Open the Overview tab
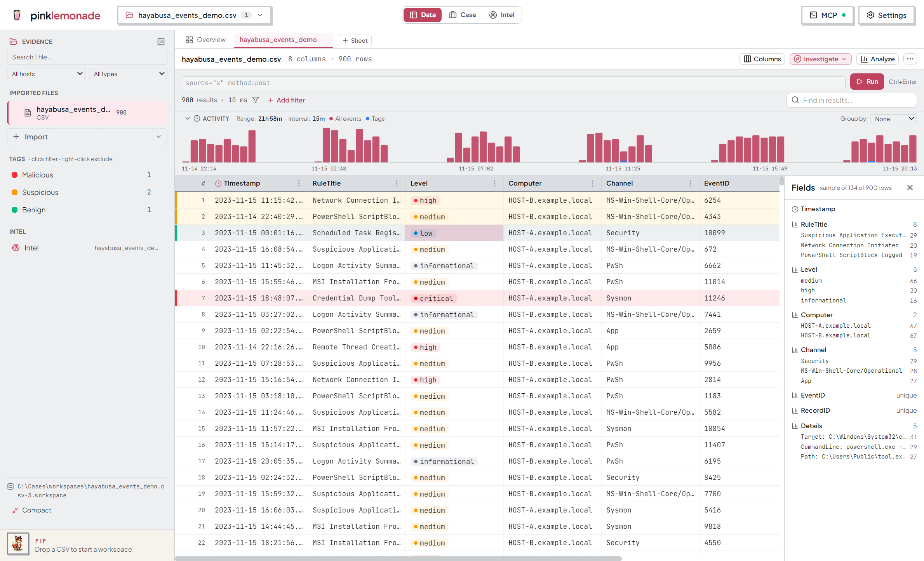924x561 pixels. point(205,40)
